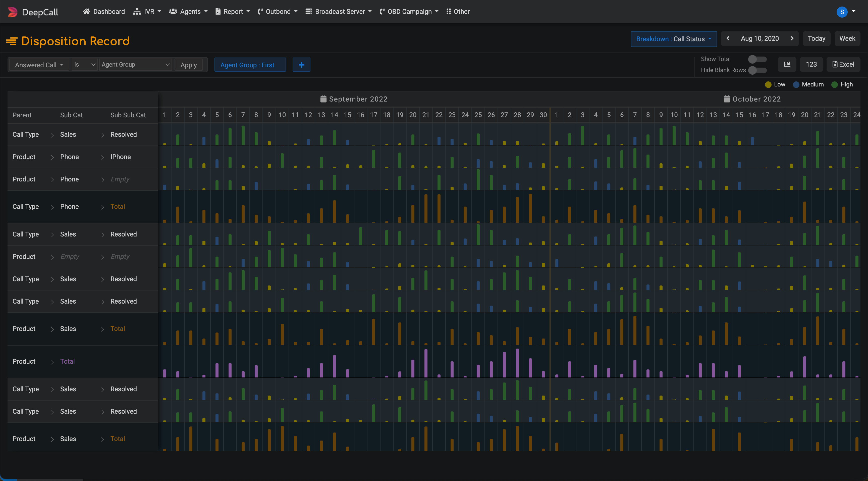Click the Apply filter button
This screenshot has width=868, height=481.
188,65
